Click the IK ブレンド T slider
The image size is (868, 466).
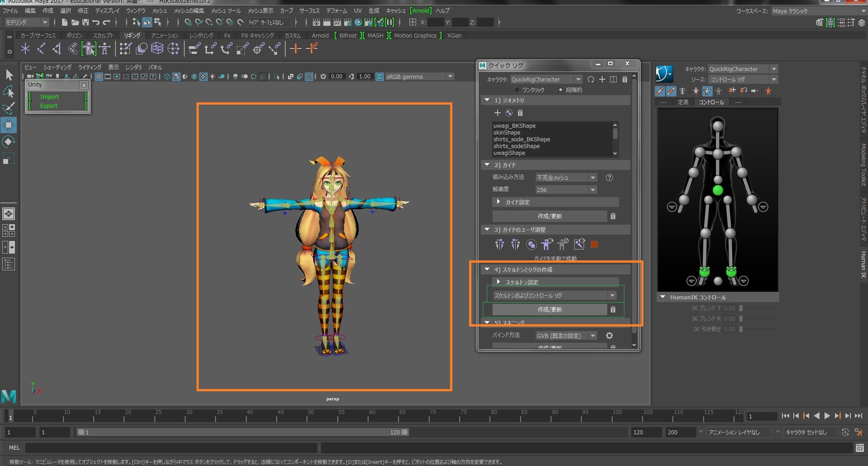pos(742,308)
